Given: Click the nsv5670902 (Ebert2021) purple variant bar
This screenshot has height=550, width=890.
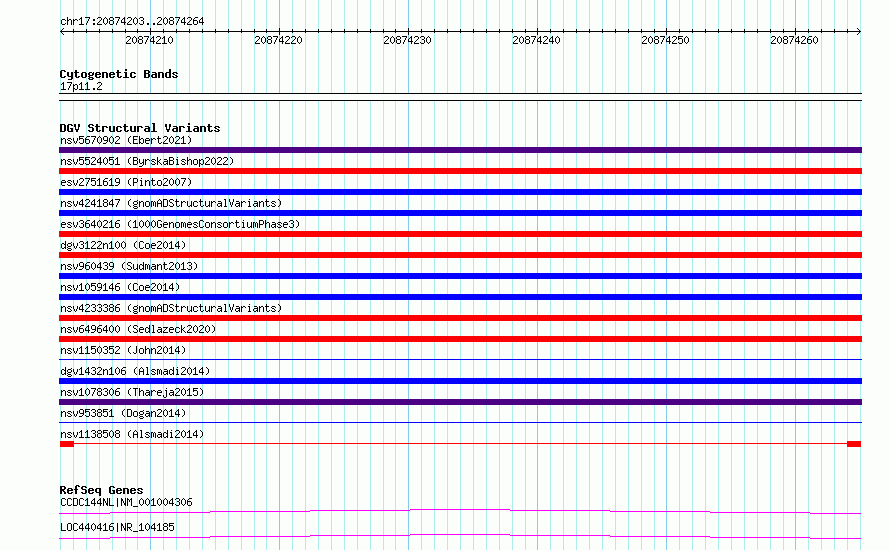Looking at the screenshot, I should click(460, 150).
